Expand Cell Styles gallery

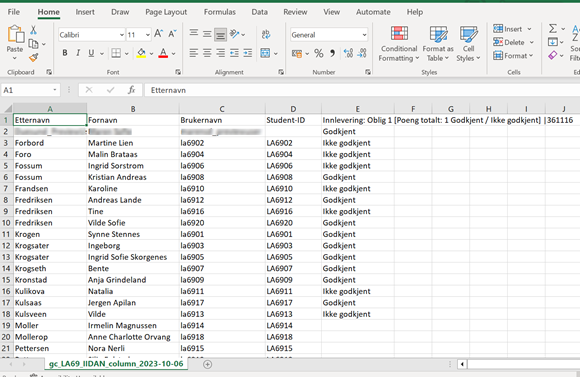pyautogui.click(x=468, y=44)
